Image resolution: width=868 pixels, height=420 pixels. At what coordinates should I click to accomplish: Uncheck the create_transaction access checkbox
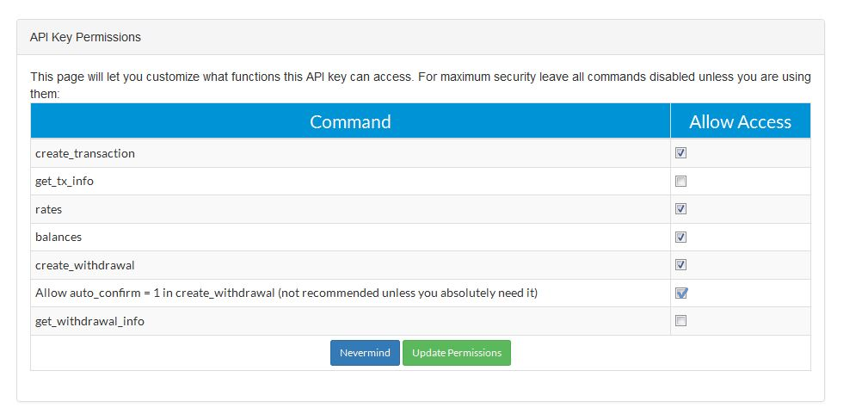point(680,153)
